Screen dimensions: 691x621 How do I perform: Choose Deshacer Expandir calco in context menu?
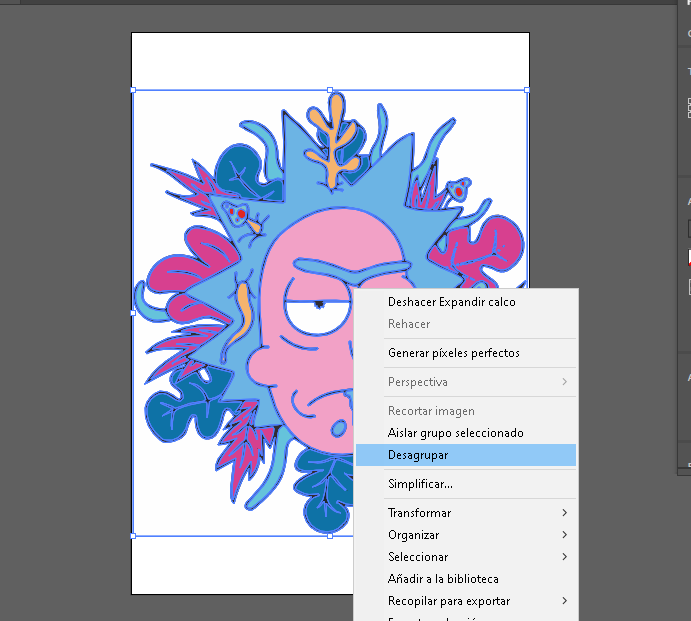pos(466,302)
